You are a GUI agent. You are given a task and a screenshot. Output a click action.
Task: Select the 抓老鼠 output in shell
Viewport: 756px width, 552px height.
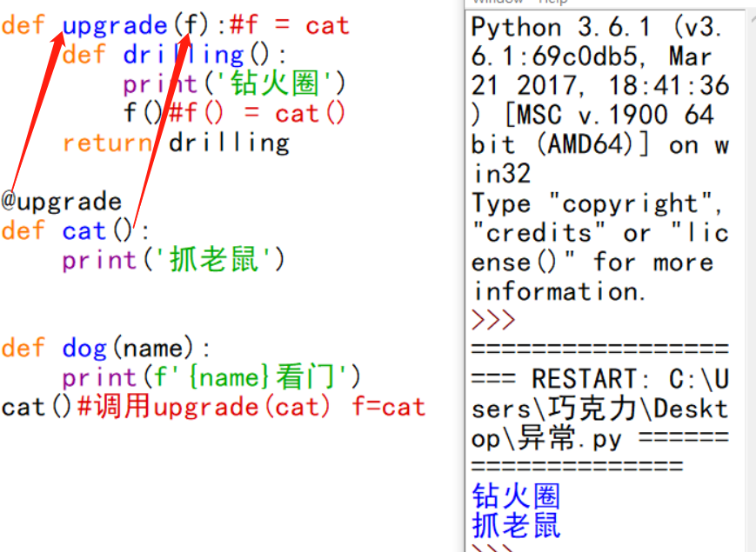515,526
